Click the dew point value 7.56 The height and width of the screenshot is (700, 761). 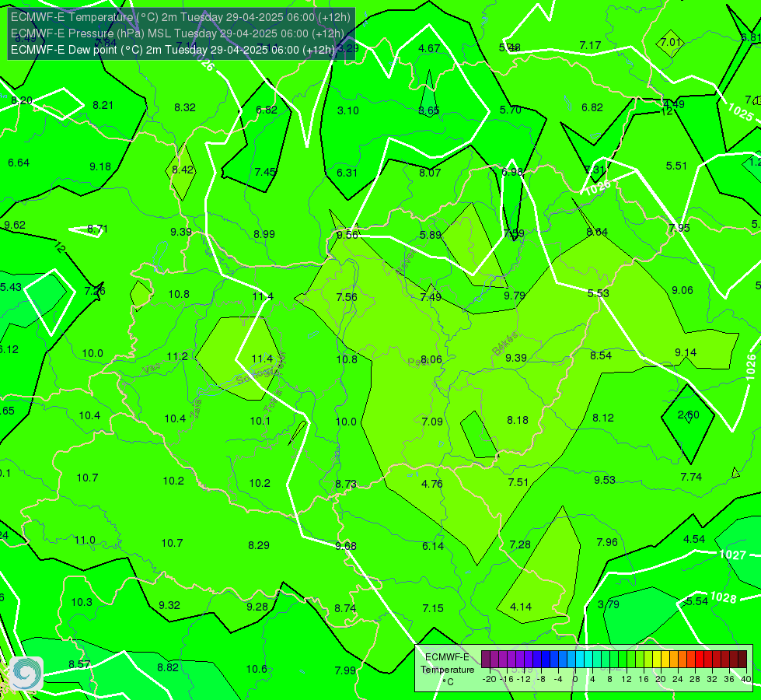(x=347, y=297)
